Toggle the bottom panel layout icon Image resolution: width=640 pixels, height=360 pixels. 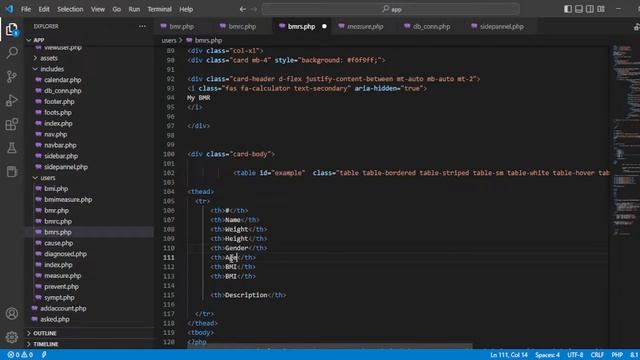(579, 9)
